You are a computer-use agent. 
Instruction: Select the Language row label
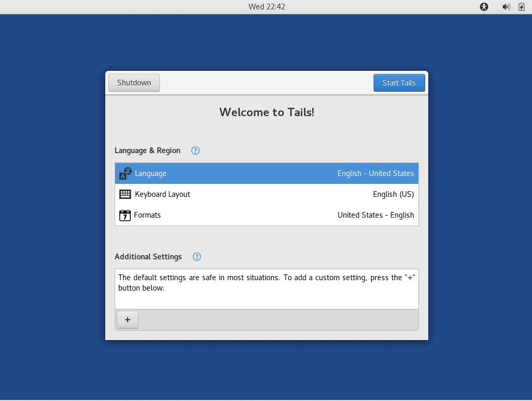151,173
